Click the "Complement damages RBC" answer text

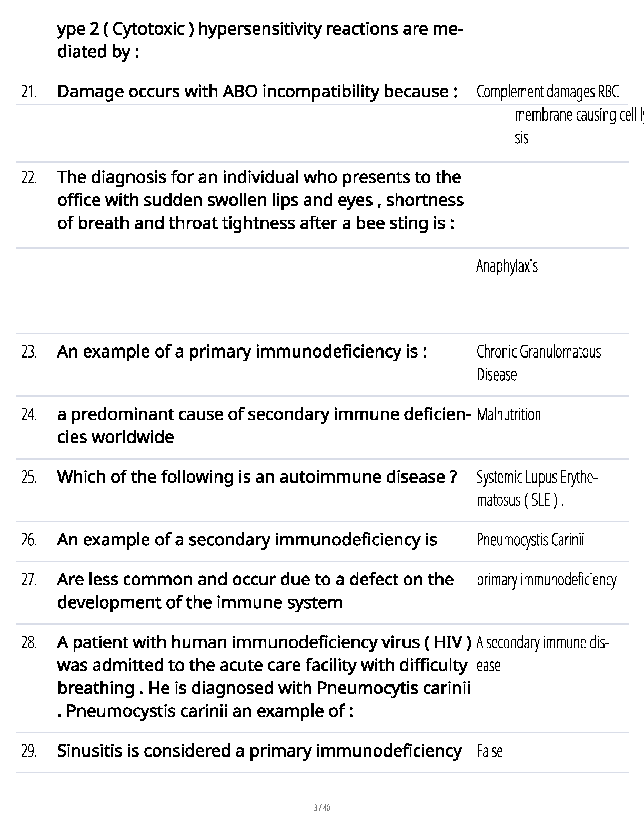point(547,92)
